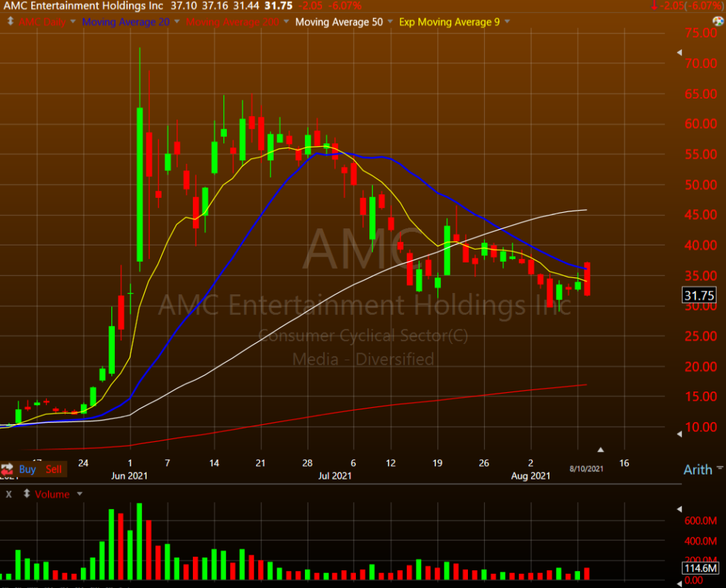
Task: Open the Moving Average 20 dropdown arrow
Action: 177,22
